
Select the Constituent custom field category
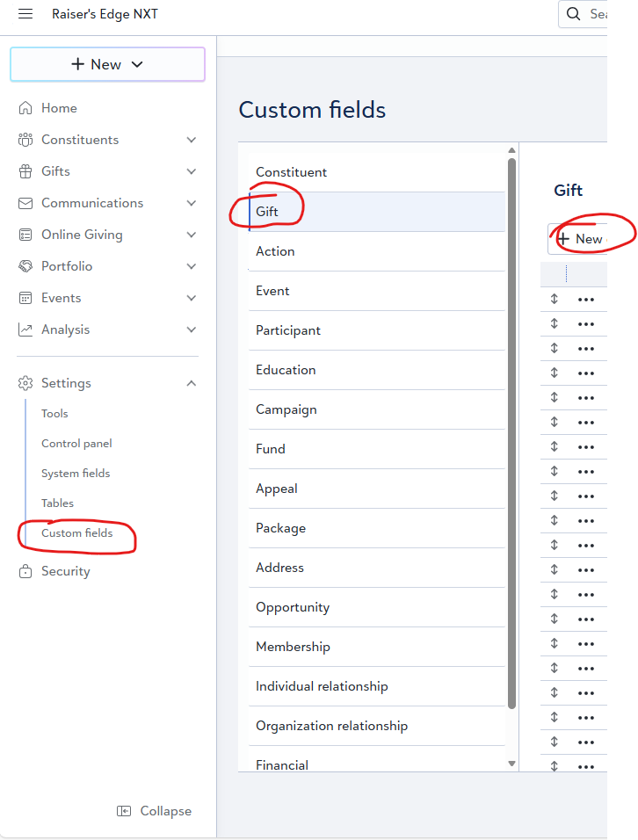click(377, 172)
